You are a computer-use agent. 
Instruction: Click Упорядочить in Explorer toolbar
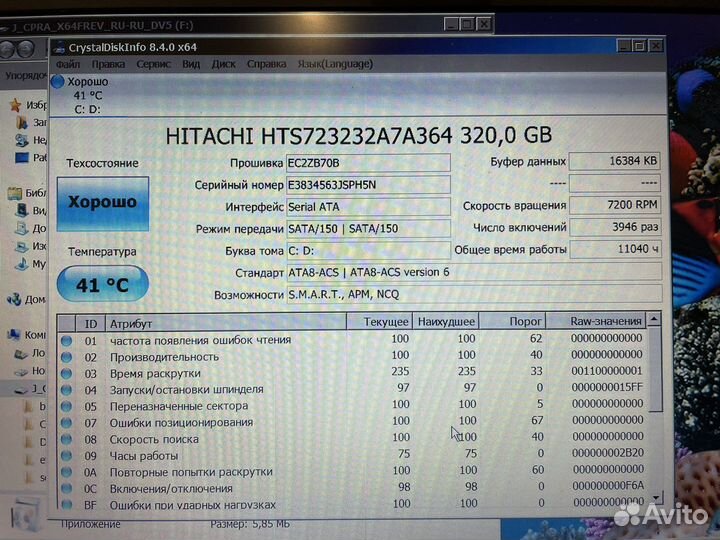click(25, 75)
